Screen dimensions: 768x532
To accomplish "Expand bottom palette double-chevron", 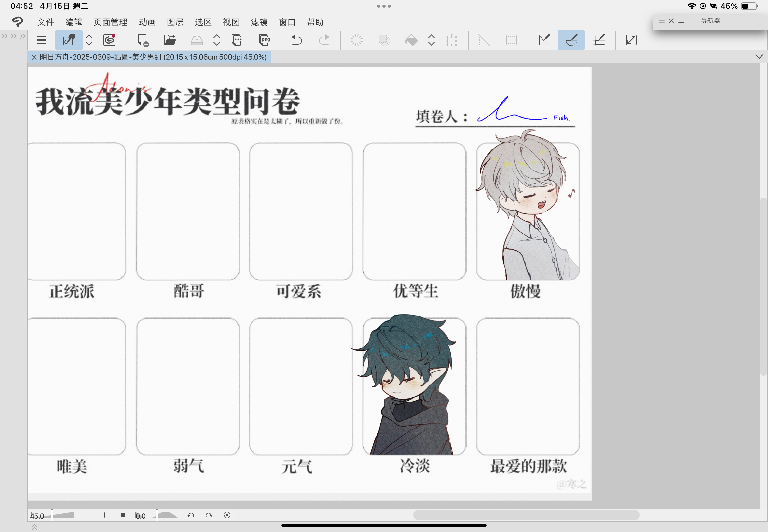I will [x=34, y=527].
